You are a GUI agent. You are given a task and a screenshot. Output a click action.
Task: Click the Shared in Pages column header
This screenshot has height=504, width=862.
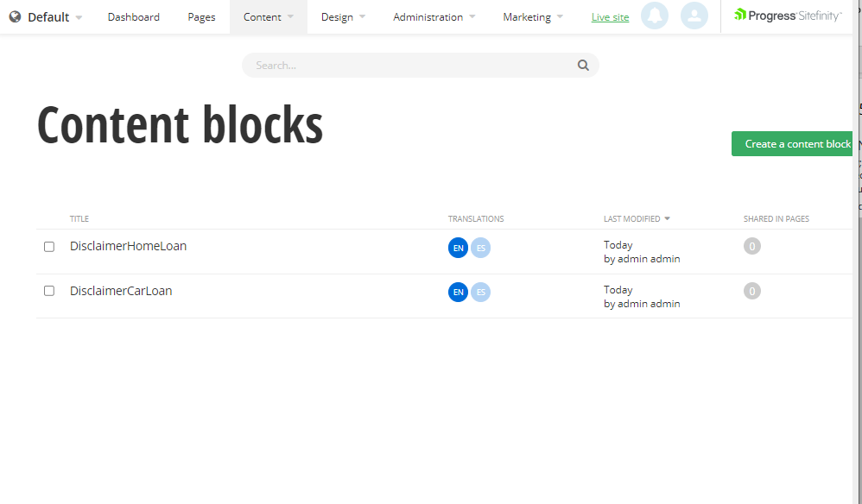(x=776, y=218)
